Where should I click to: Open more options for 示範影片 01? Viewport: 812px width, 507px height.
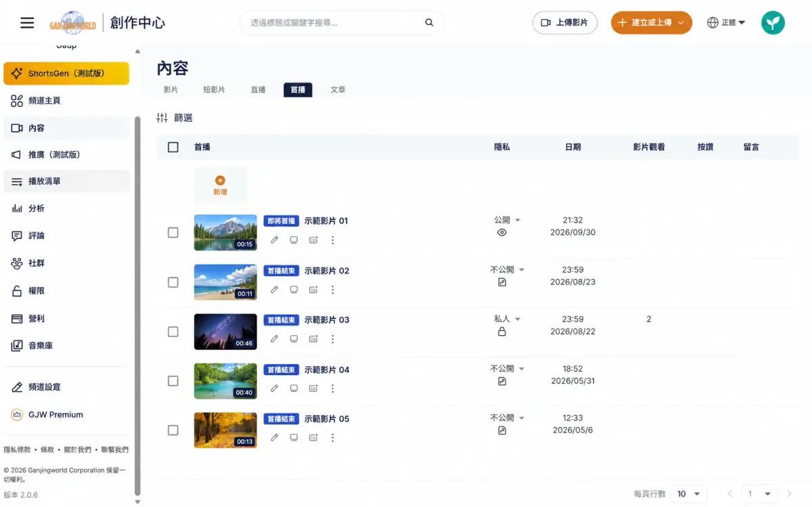[x=332, y=240]
